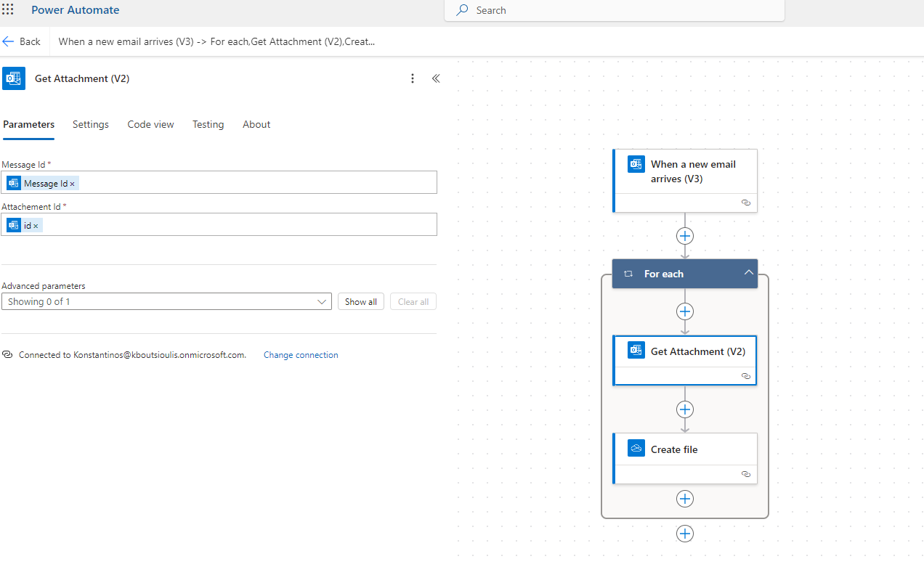Add step below Create file inside loop
The width and height of the screenshot is (924, 567).
(685, 499)
